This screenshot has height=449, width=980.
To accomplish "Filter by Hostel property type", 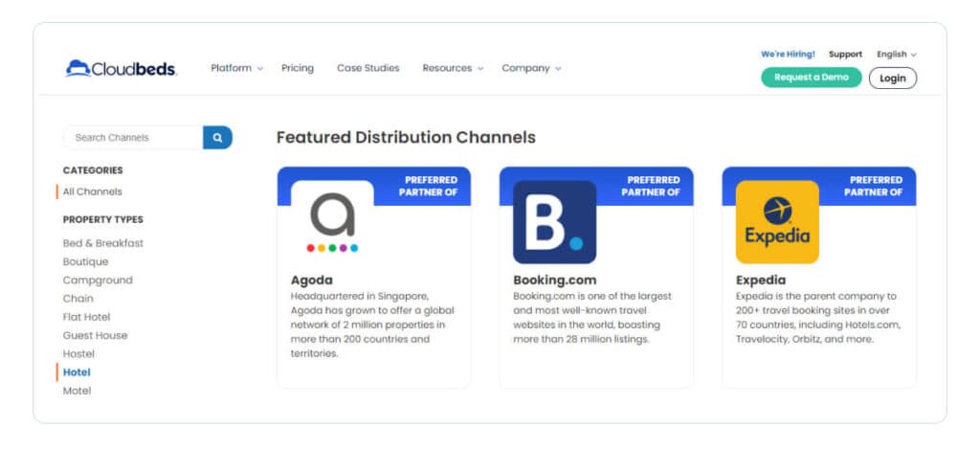I will point(78,354).
